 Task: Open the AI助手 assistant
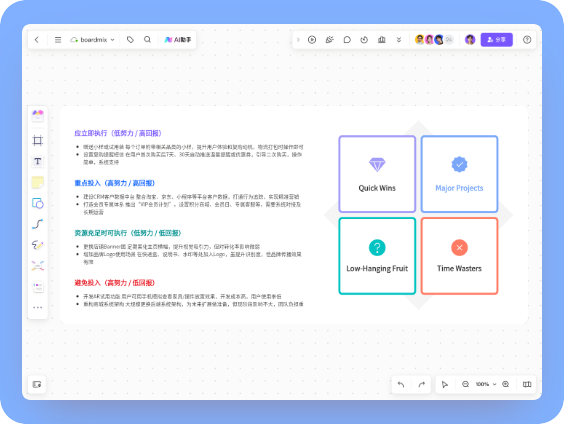coord(178,40)
